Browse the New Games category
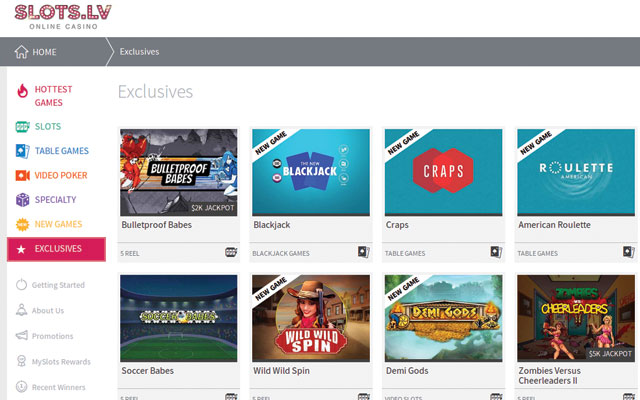The width and height of the screenshot is (640, 400). (x=58, y=224)
